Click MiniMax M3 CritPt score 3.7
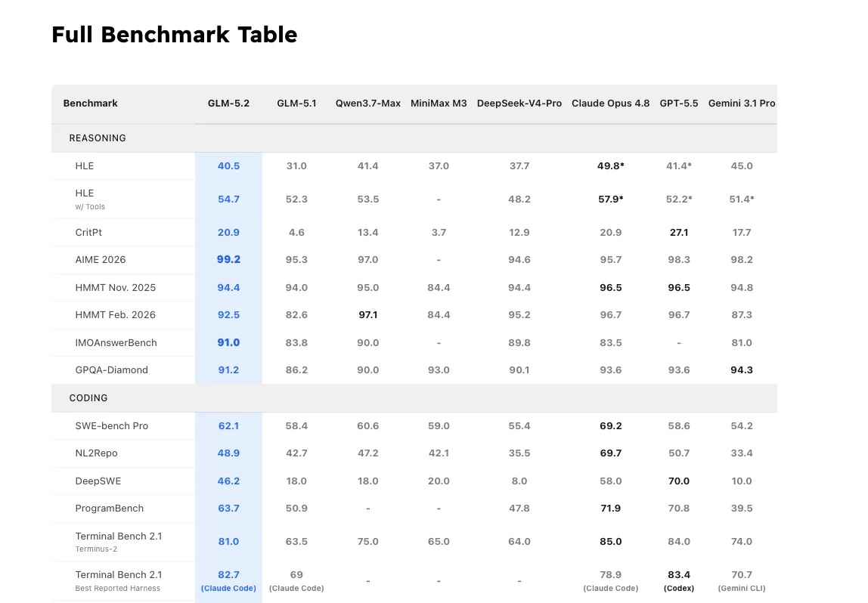The image size is (868, 603). 439,232
